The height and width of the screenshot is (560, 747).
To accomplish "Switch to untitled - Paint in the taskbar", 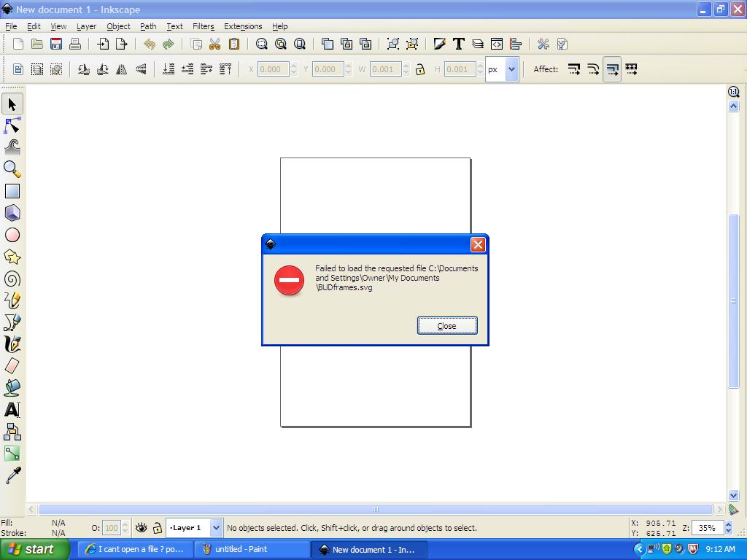I will (x=252, y=549).
